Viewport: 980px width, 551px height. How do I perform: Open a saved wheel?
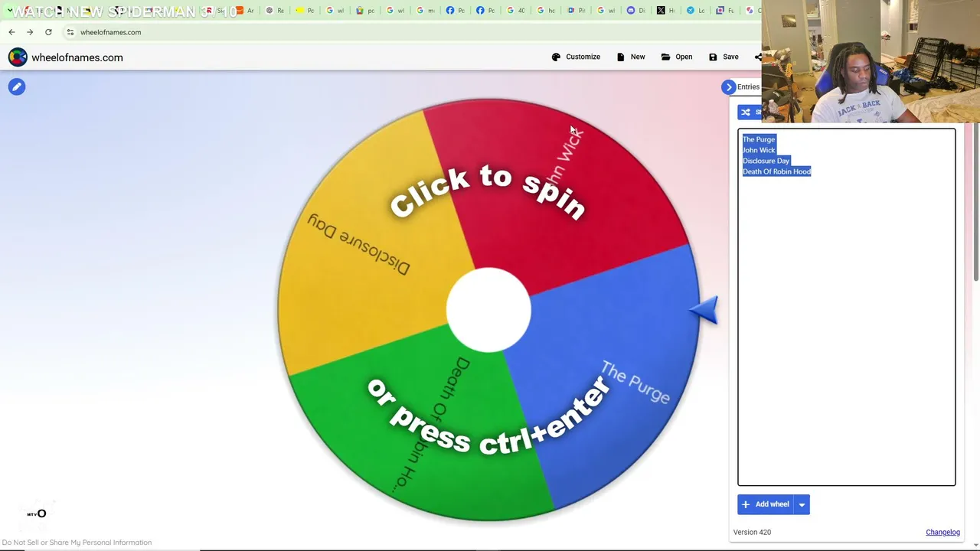(x=677, y=57)
